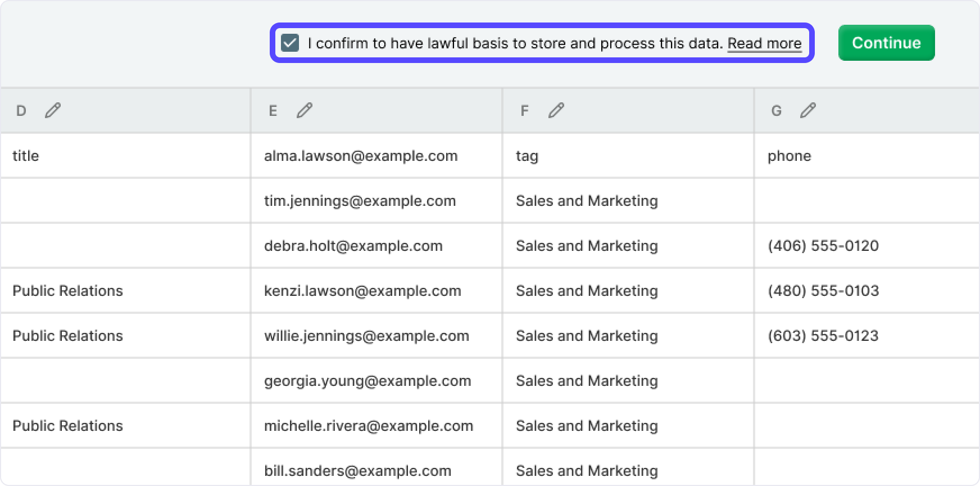Click the 'tag' cell

click(628, 156)
